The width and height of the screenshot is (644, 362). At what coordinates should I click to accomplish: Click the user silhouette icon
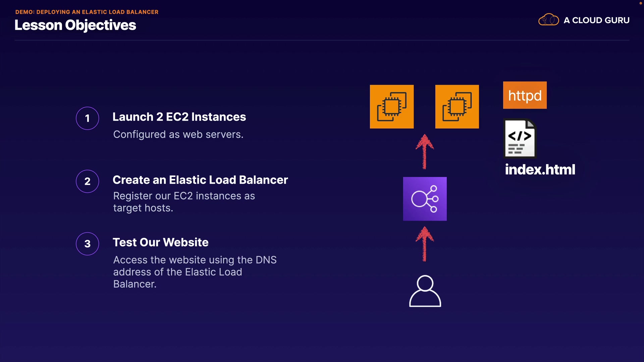[x=425, y=291]
